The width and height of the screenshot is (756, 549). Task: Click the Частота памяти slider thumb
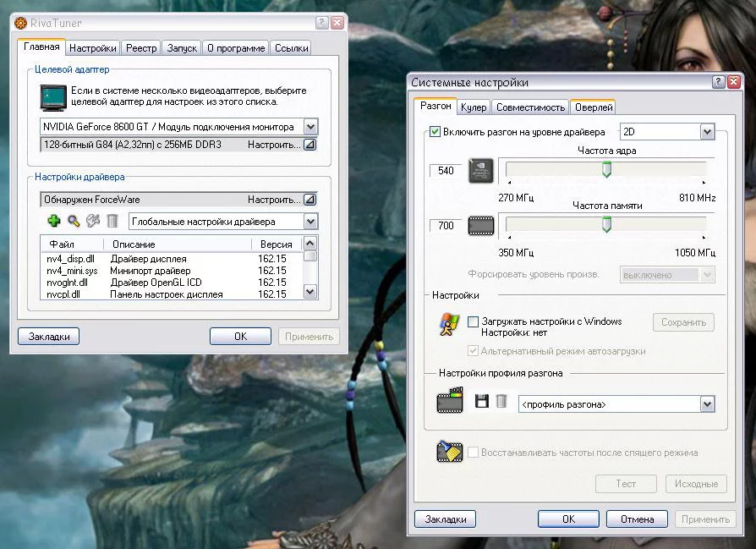(x=607, y=225)
